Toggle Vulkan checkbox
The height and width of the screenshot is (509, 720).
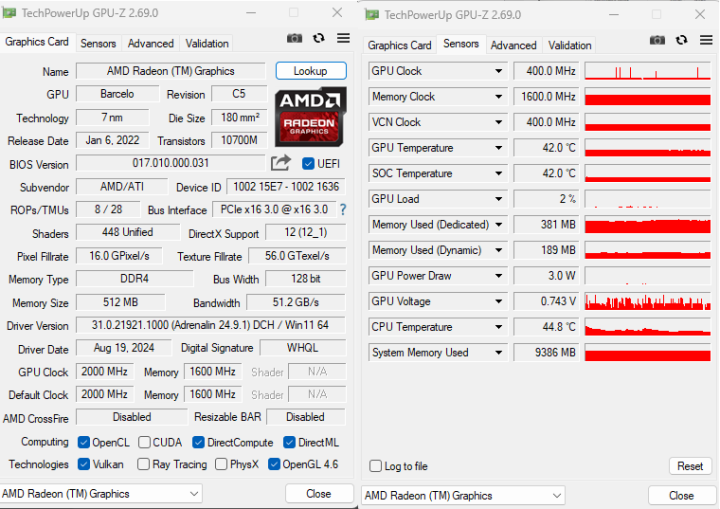[84, 464]
